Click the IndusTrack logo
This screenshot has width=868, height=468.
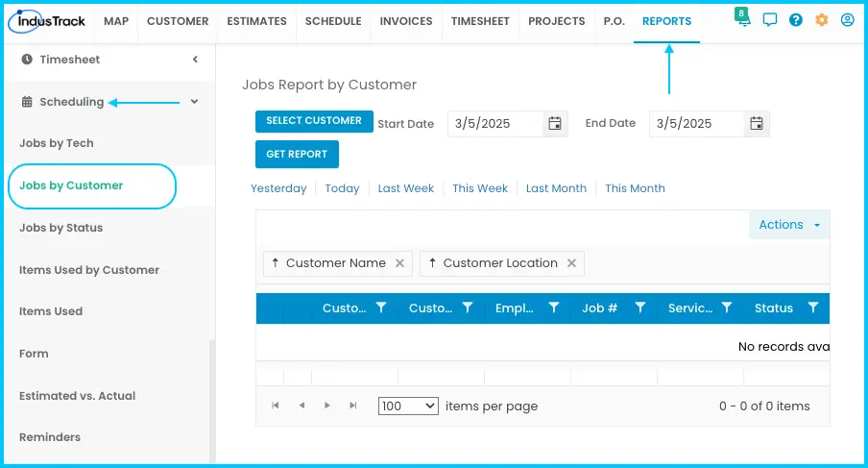47,21
